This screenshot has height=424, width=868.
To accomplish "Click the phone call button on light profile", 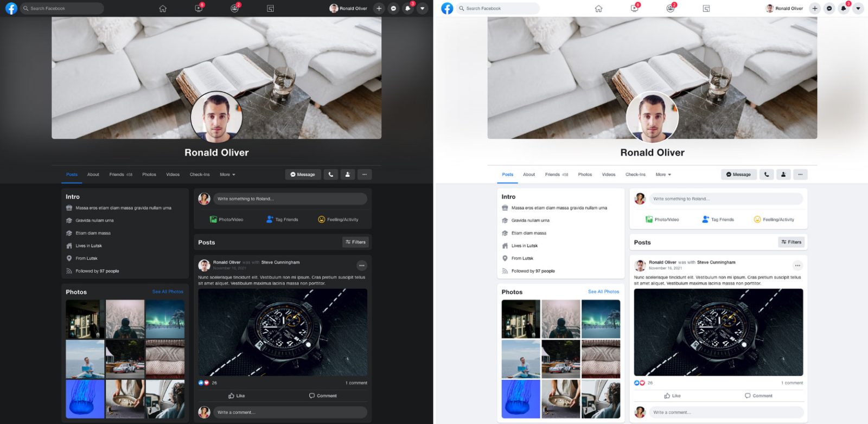I will click(x=767, y=175).
